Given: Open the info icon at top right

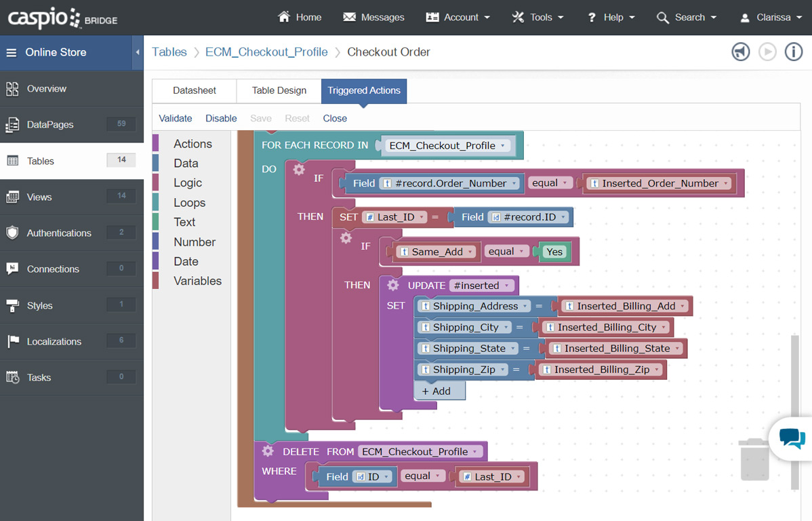Looking at the screenshot, I should pyautogui.click(x=793, y=52).
